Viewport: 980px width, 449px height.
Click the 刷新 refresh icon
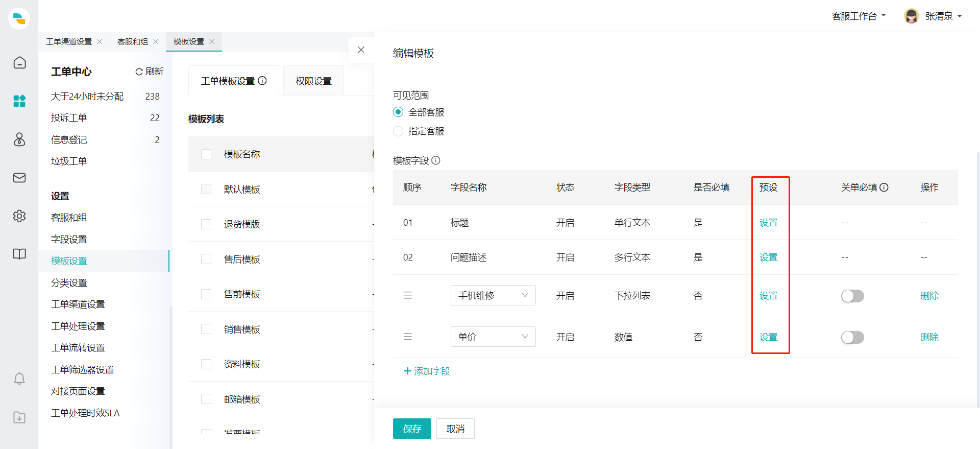(138, 72)
